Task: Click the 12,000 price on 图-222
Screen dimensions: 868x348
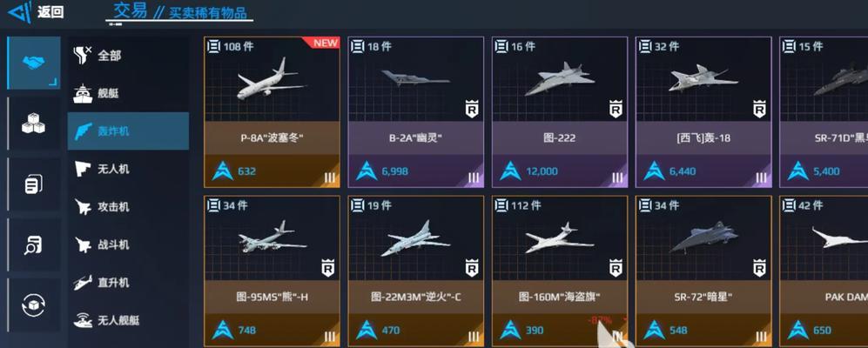Action: tap(542, 171)
